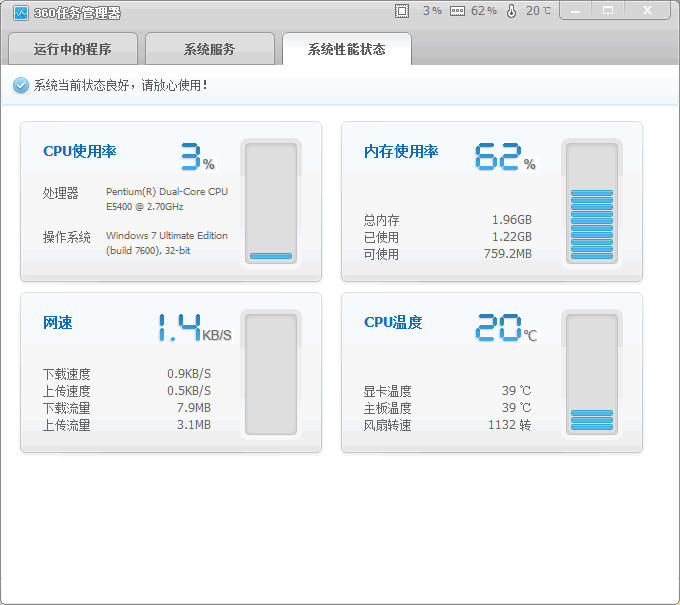680x605 pixels.
Task: Switch to the 运行中的程序 tab
Action: point(72,49)
